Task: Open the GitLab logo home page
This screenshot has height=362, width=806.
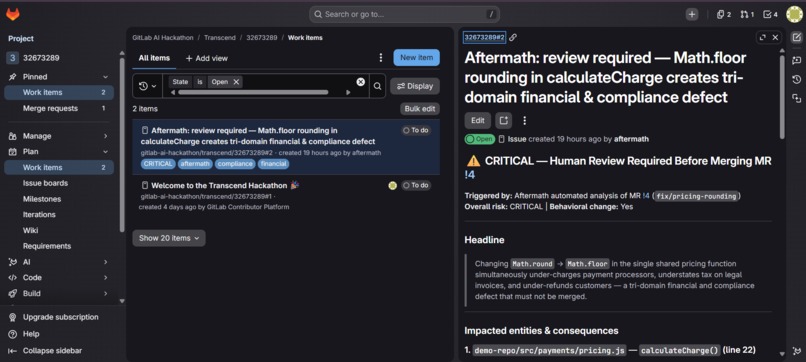Action: click(13, 14)
